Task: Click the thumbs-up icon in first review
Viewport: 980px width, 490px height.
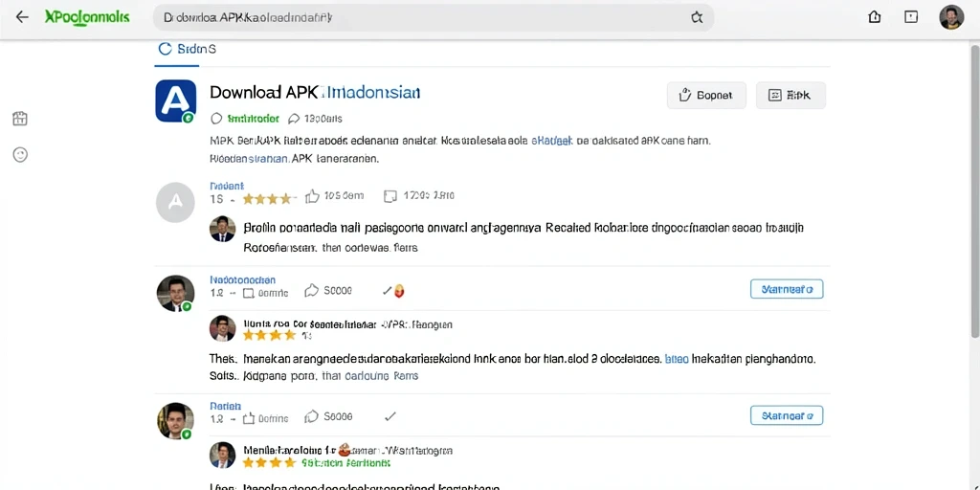Action: pyautogui.click(x=312, y=196)
